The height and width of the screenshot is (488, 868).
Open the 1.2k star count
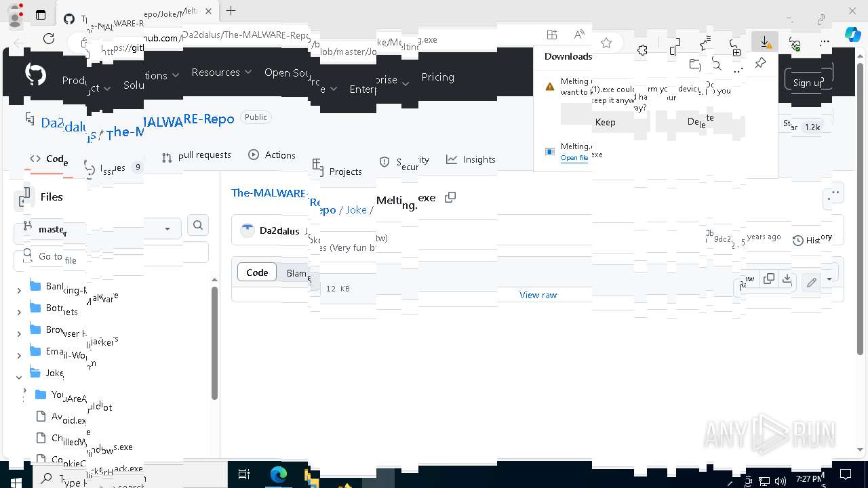click(812, 127)
